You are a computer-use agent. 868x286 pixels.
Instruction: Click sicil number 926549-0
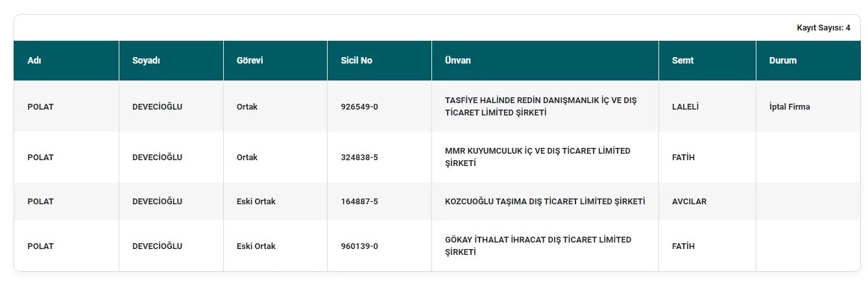coord(359,106)
